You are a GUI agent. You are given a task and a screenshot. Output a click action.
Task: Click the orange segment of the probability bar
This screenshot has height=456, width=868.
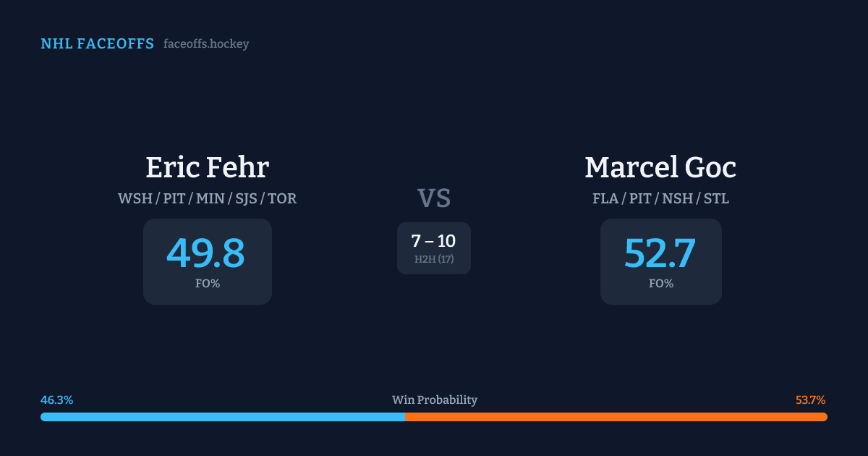[x=616, y=417]
